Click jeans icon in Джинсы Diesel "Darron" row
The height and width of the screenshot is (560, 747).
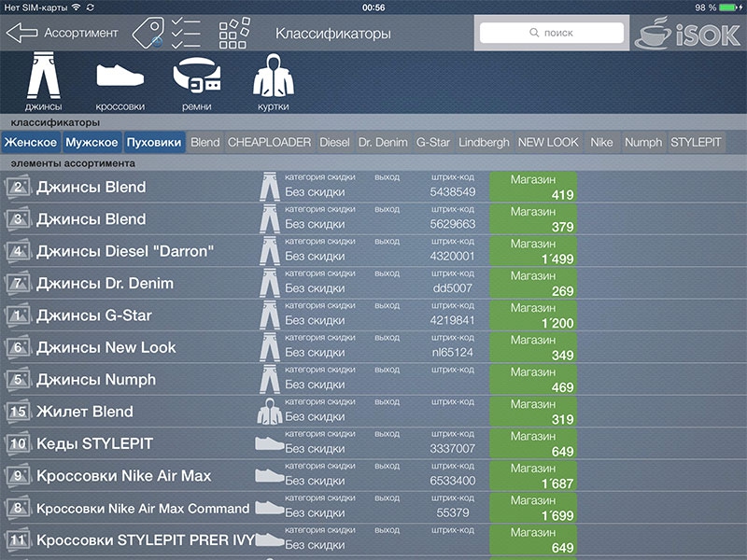pos(270,251)
